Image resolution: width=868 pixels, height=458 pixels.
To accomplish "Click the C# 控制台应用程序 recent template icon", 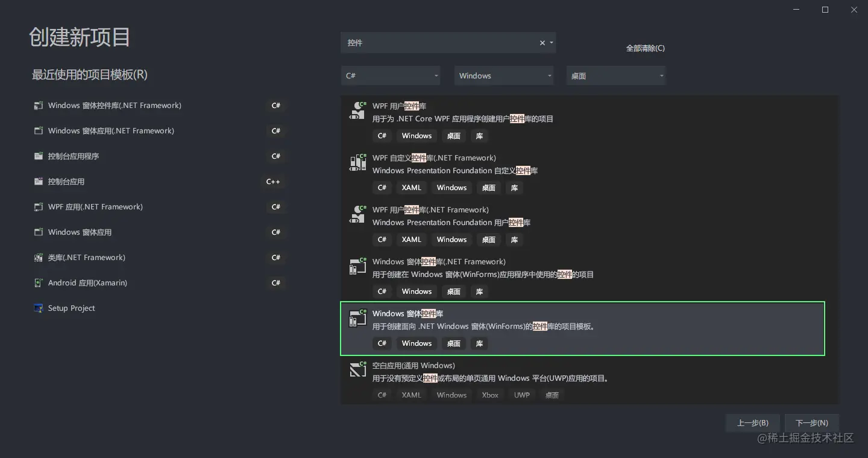I will click(39, 156).
